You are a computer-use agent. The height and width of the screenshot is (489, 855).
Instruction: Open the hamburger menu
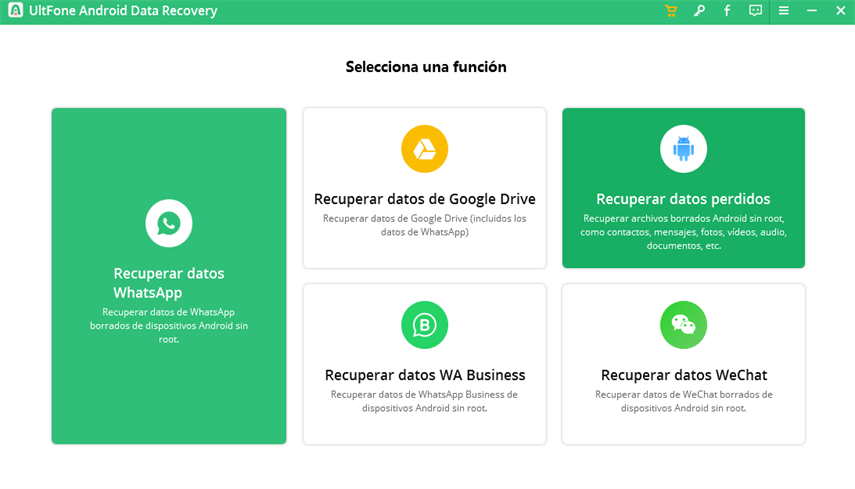[784, 11]
